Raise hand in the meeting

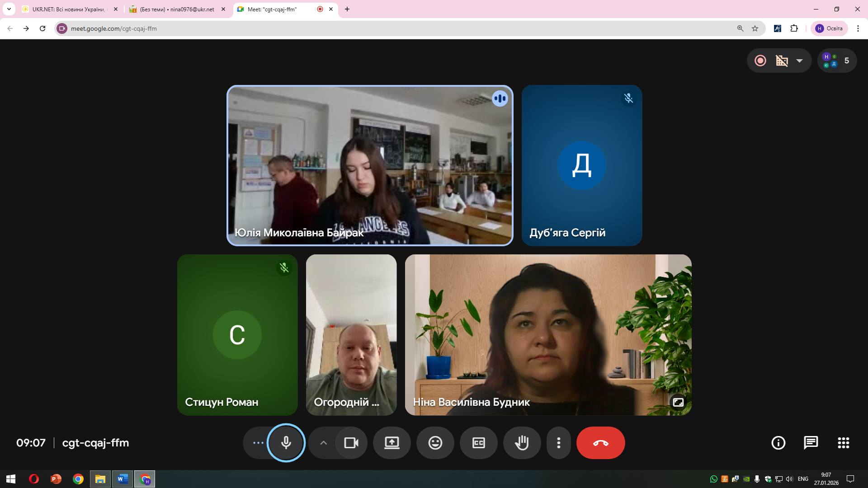[x=522, y=443]
